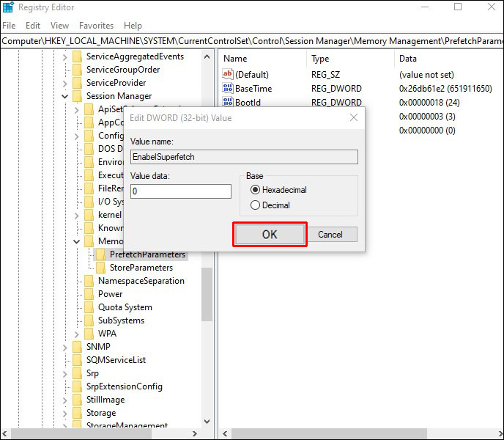This screenshot has height=440, width=504.
Task: Click the Registry Editor app icon in title bar
Action: coord(8,7)
